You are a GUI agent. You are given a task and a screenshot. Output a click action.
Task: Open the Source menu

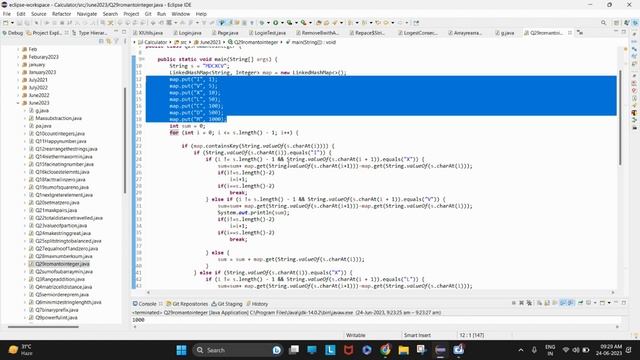tap(39, 14)
